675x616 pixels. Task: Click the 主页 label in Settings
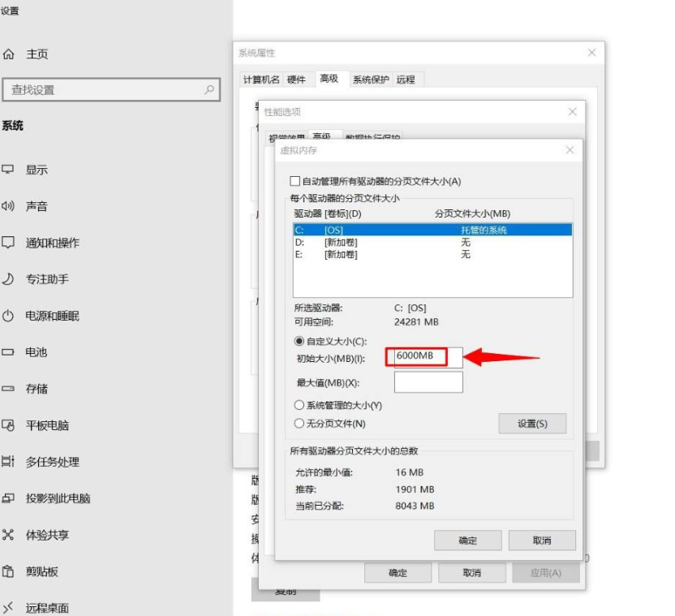tap(37, 54)
